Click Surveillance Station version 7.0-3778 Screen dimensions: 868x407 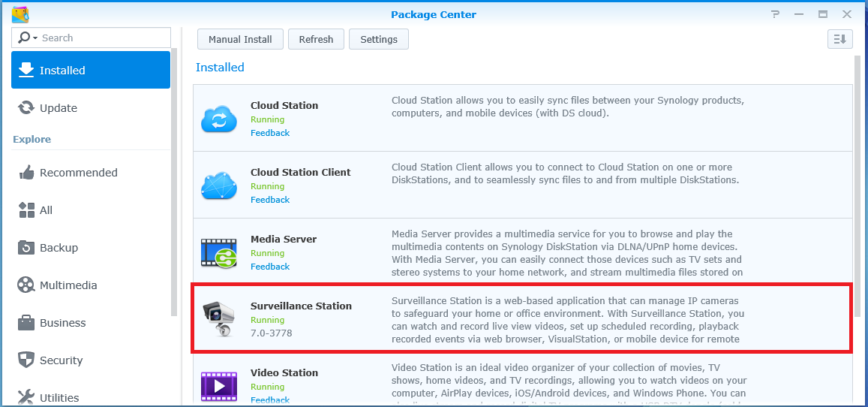pos(272,333)
